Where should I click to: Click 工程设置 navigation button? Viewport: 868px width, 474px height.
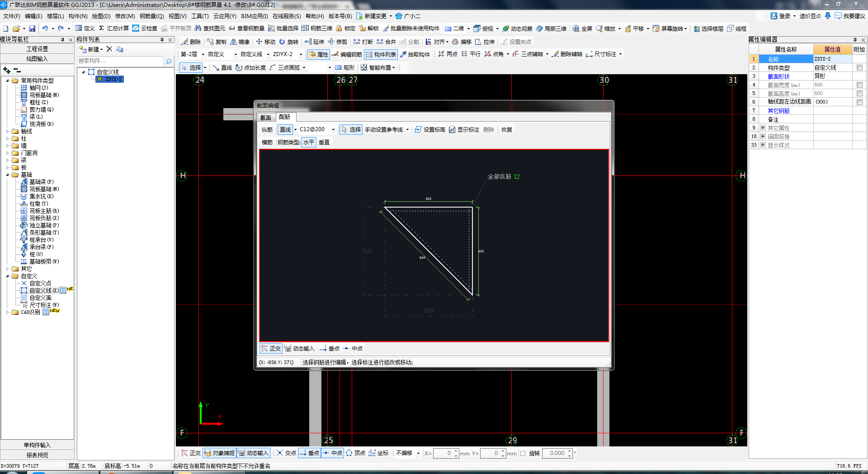point(37,49)
